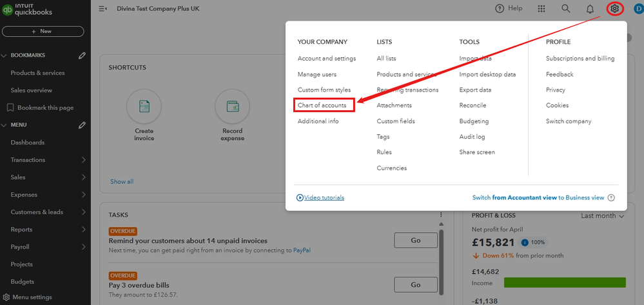Open the Last month period dropdown
The width and height of the screenshot is (644, 305).
603,216
